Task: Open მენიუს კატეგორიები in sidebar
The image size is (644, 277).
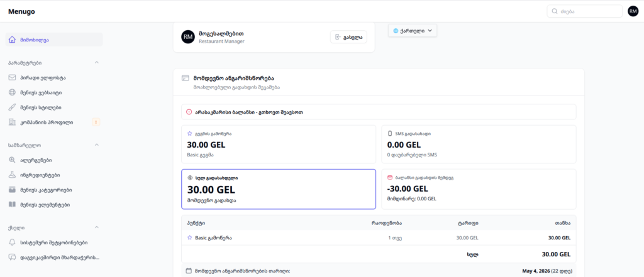Action: 45,190
